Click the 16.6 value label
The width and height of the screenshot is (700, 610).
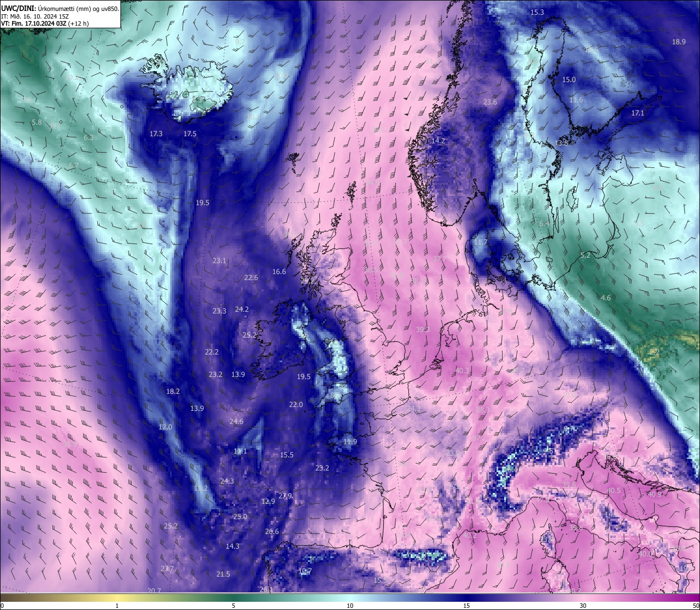point(279,271)
